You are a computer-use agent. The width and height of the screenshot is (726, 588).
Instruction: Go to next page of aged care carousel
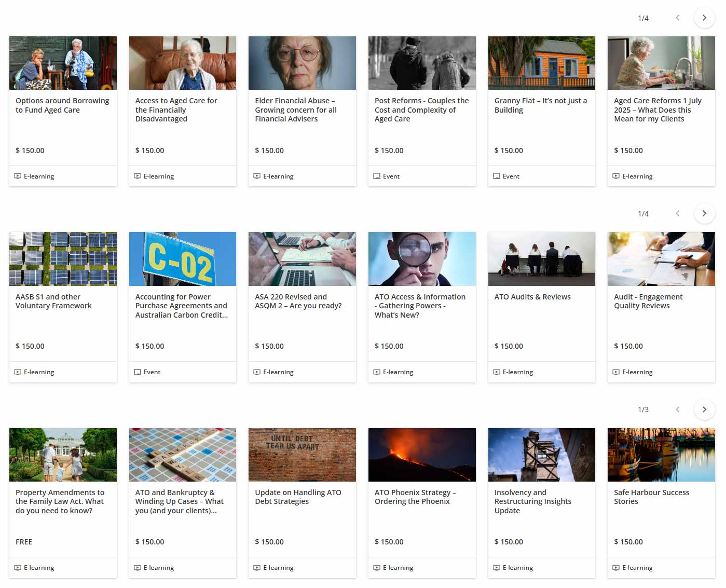pyautogui.click(x=704, y=18)
